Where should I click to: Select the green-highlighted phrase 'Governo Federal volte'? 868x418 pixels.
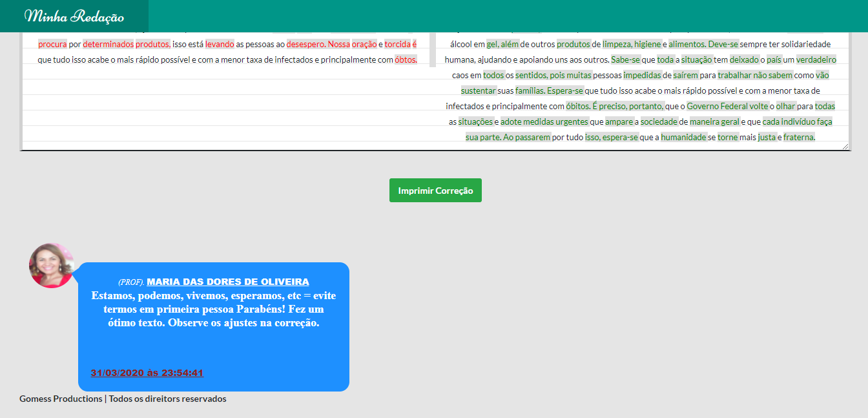[728, 105]
